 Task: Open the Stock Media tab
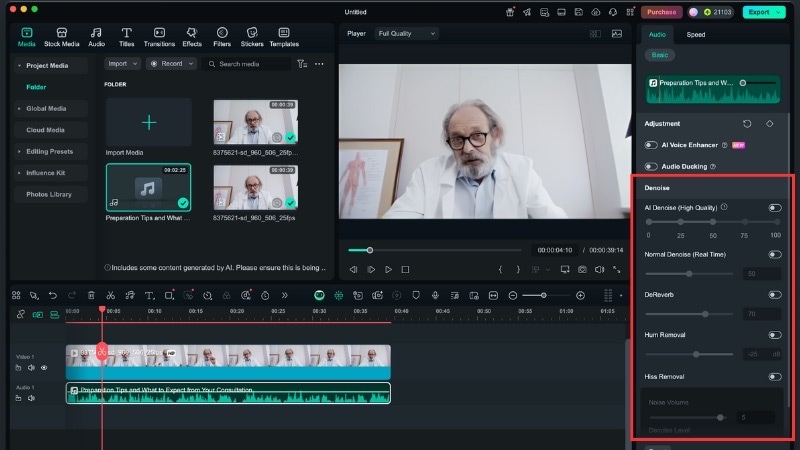(61, 37)
